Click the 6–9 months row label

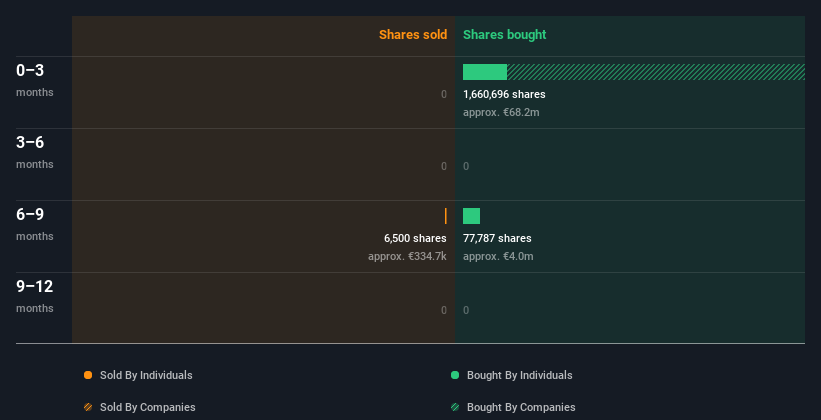[x=35, y=224]
